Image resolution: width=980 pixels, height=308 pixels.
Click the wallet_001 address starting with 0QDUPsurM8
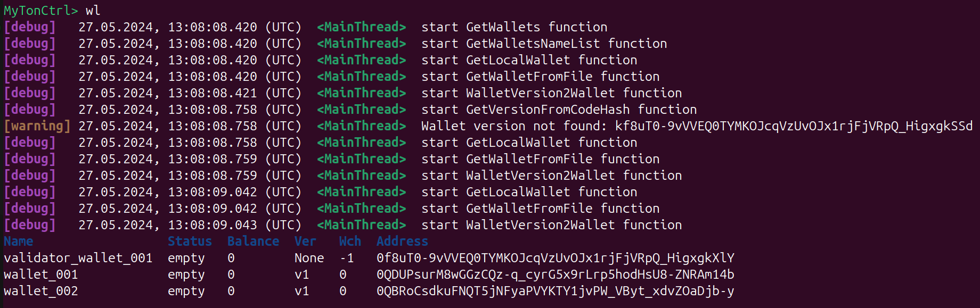click(x=555, y=274)
